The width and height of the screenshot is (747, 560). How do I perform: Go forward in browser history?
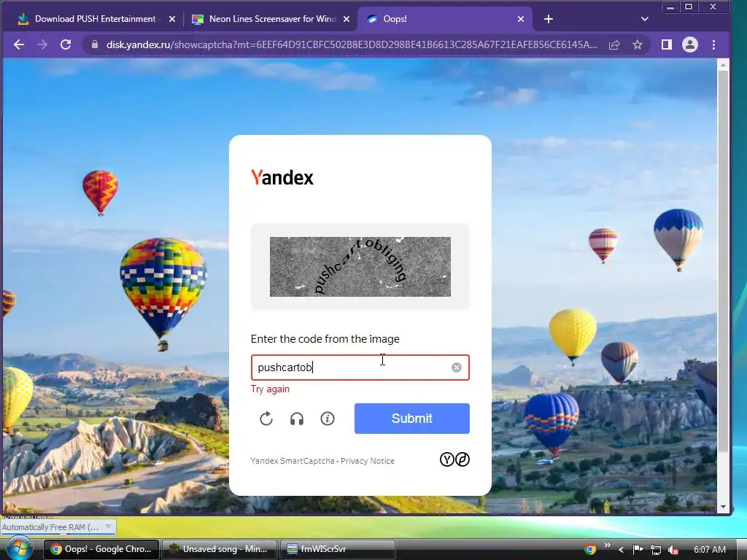coord(42,44)
